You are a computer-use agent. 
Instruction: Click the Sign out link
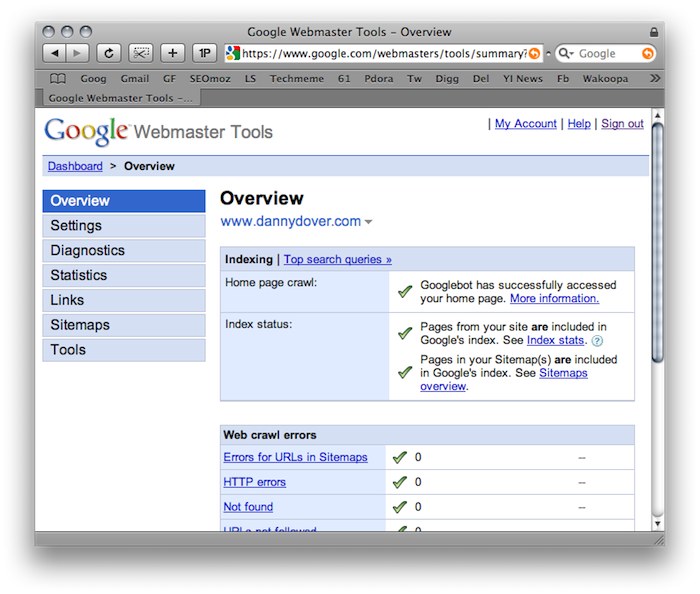click(622, 124)
